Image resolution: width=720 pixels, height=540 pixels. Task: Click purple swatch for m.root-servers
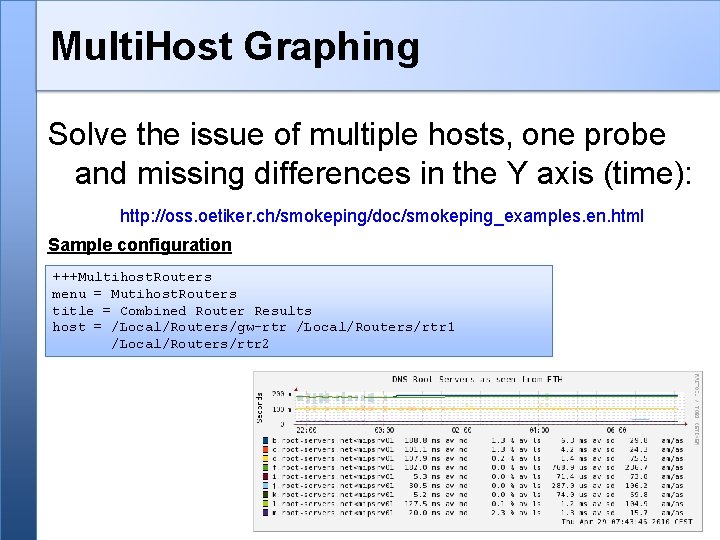265,512
